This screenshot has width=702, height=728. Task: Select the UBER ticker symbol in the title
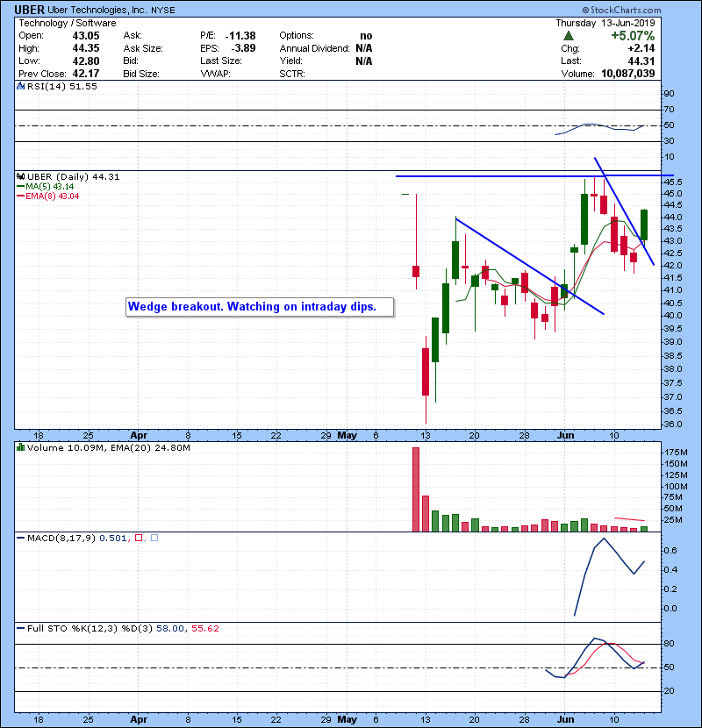[29, 10]
